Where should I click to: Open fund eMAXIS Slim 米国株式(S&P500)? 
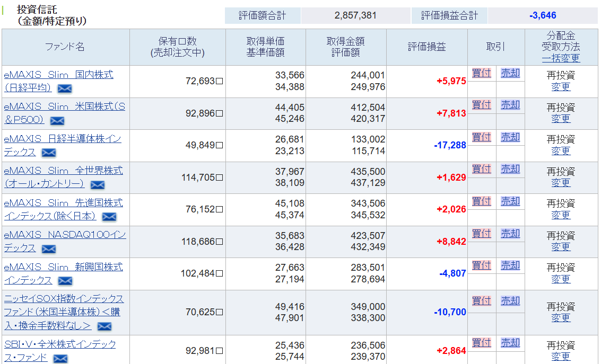tap(64, 113)
